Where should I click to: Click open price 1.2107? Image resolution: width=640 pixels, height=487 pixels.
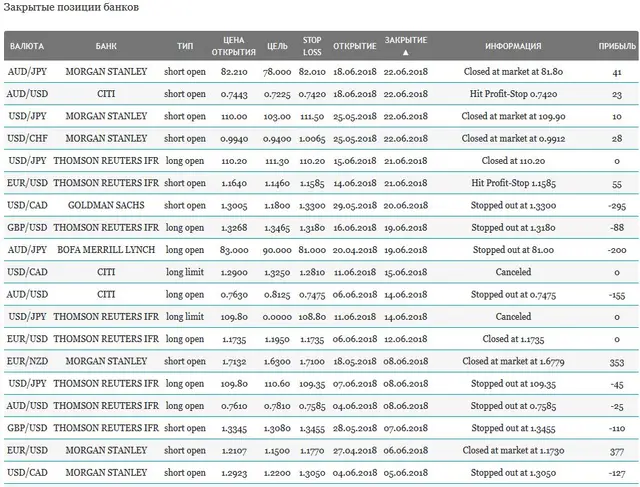234,451
